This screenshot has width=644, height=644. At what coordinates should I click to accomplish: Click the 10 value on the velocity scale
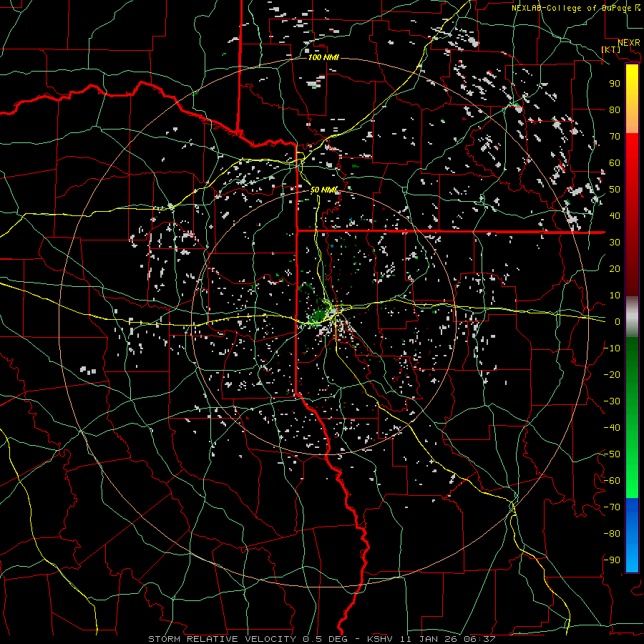pyautogui.click(x=615, y=296)
